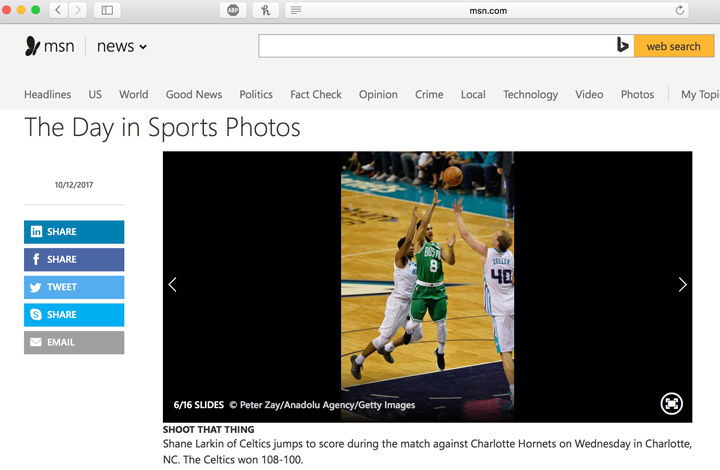Enter fullscreen slideshow mode
Image resolution: width=720 pixels, height=470 pixels.
click(671, 403)
